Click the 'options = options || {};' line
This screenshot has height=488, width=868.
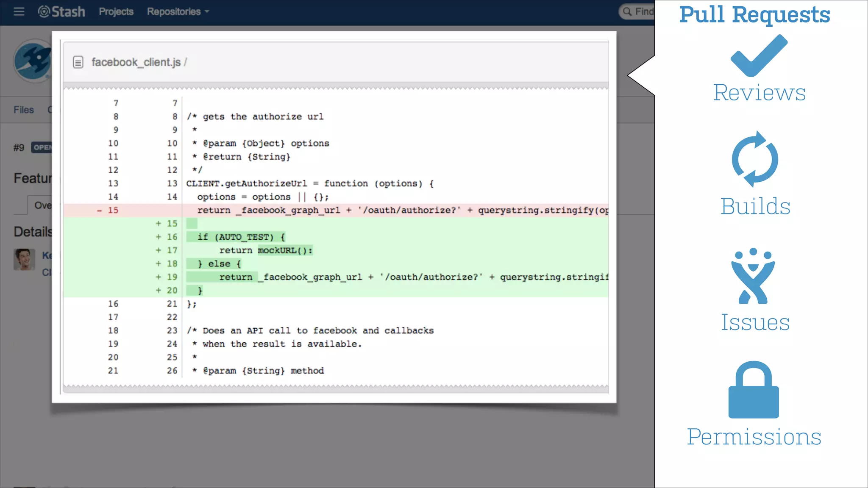pyautogui.click(x=263, y=197)
